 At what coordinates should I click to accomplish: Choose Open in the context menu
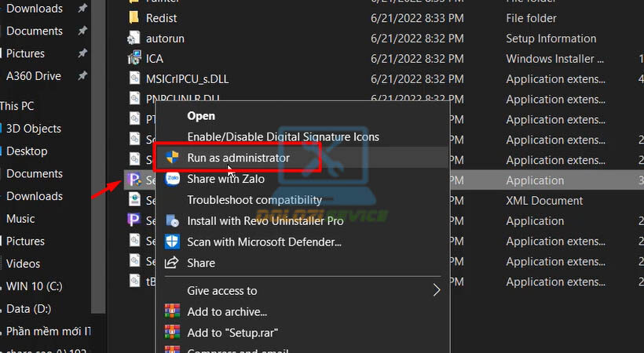pos(201,116)
